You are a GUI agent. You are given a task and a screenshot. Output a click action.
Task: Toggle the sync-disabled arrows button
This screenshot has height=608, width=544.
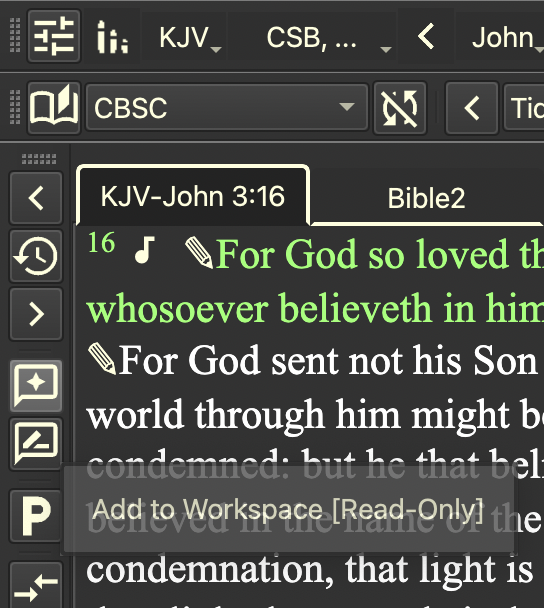pos(400,108)
